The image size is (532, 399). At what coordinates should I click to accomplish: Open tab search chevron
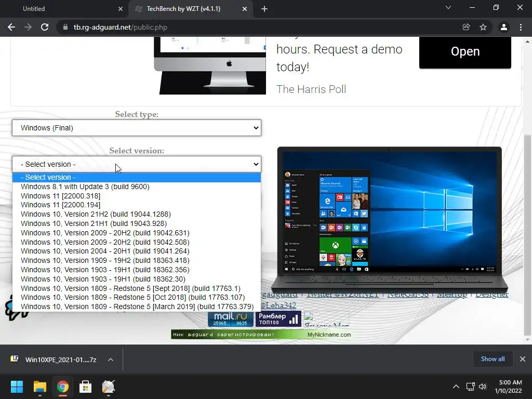(x=448, y=7)
